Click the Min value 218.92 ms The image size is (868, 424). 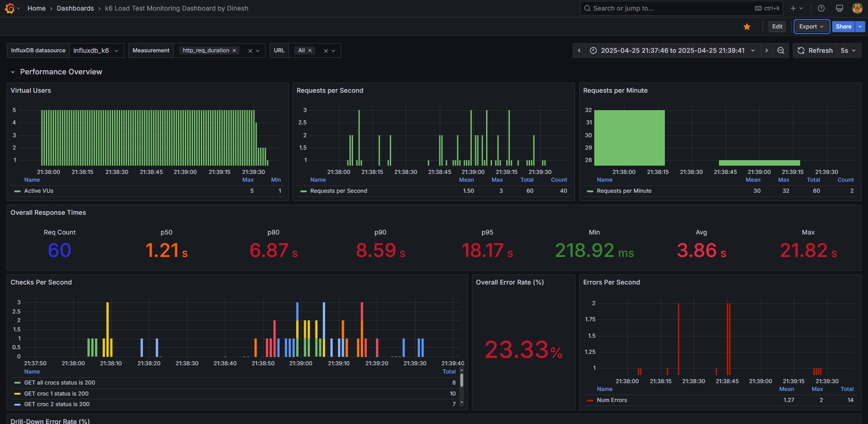point(594,251)
